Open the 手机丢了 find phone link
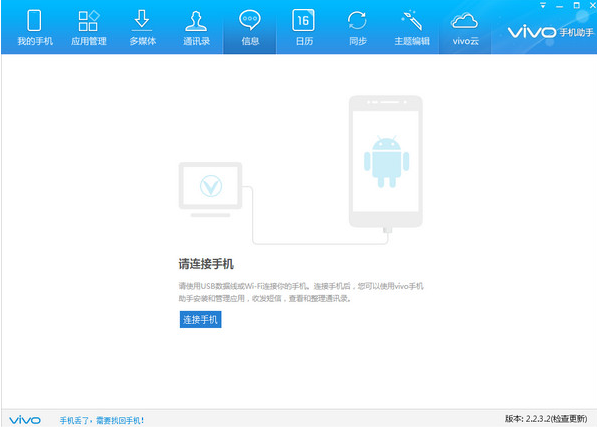 [x=102, y=420]
